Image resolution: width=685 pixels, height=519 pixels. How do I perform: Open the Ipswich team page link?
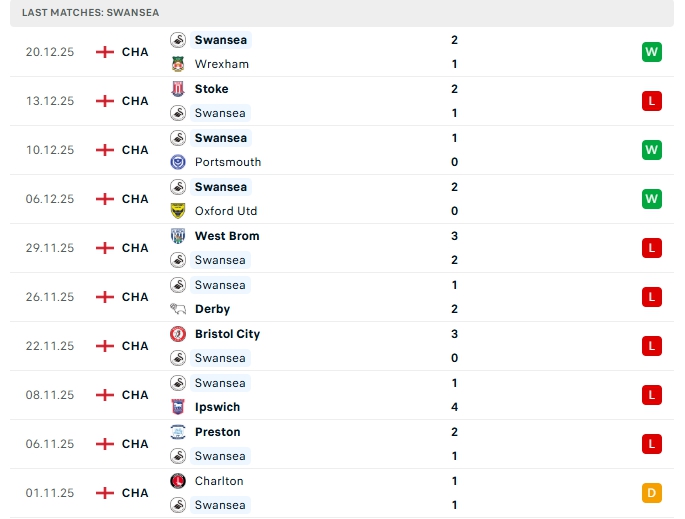218,407
